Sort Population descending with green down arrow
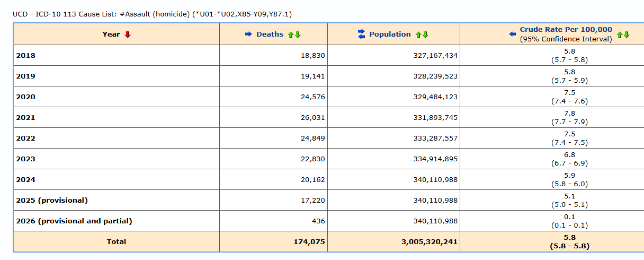The width and height of the screenshot is (644, 260). 425,35
